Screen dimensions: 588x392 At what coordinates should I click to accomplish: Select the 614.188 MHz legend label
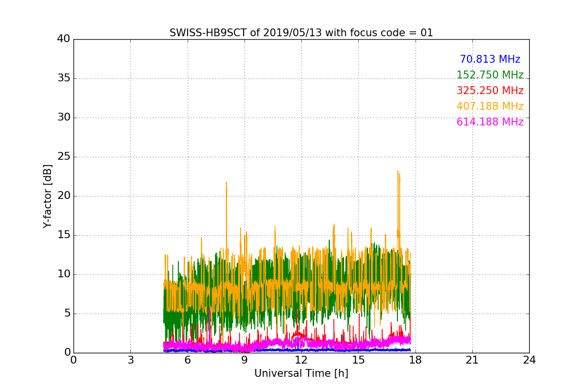click(490, 122)
